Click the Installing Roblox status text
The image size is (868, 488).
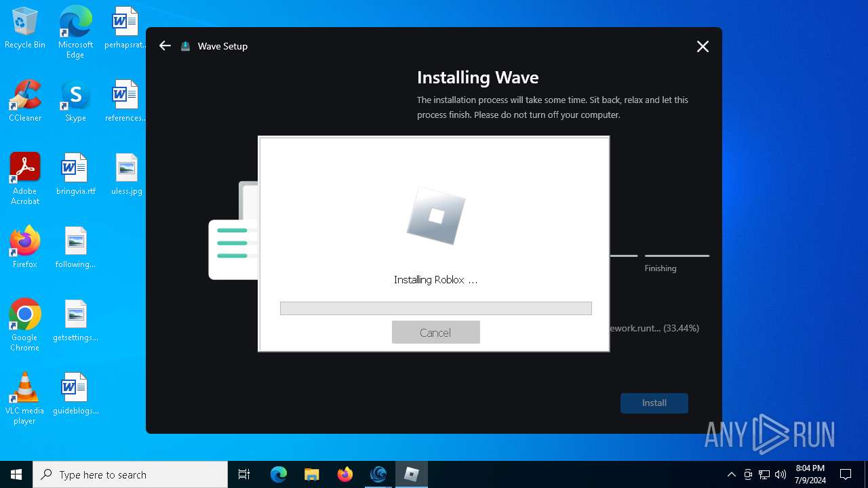pyautogui.click(x=435, y=279)
